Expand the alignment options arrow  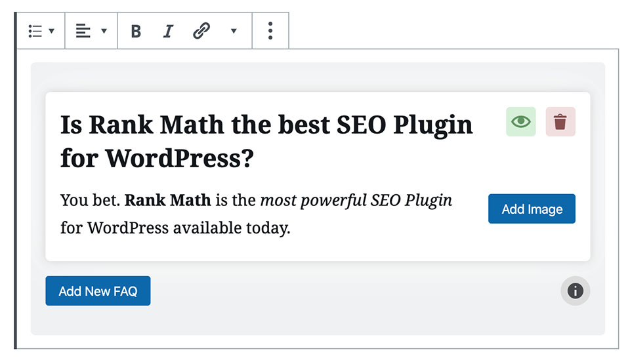coord(104,31)
